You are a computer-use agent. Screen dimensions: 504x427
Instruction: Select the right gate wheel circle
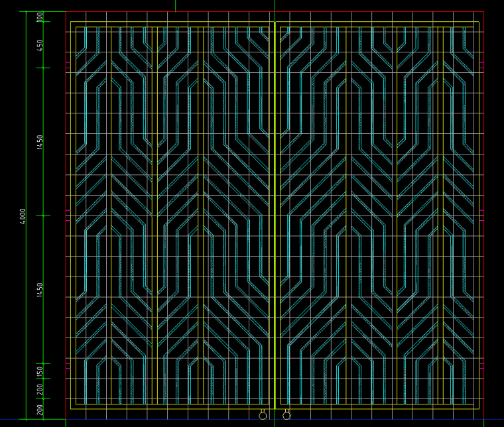tap(286, 416)
